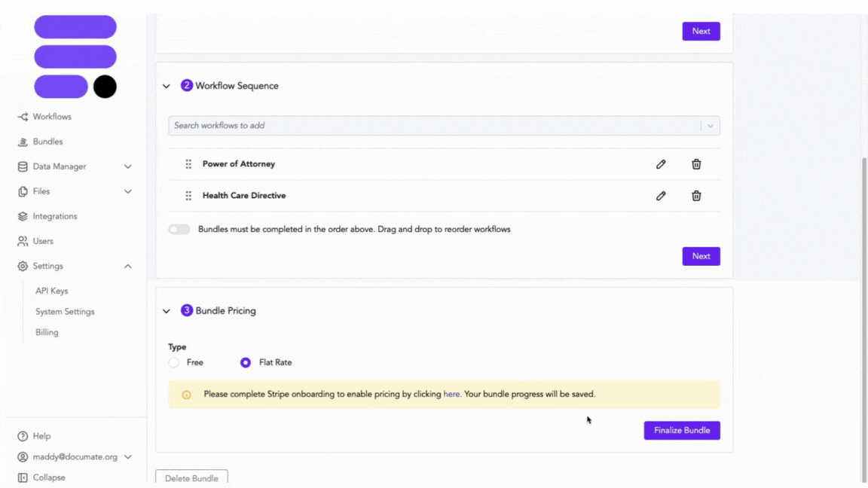Click Collapse sidebar label
Screen dimensions: 868x488
tap(49, 477)
